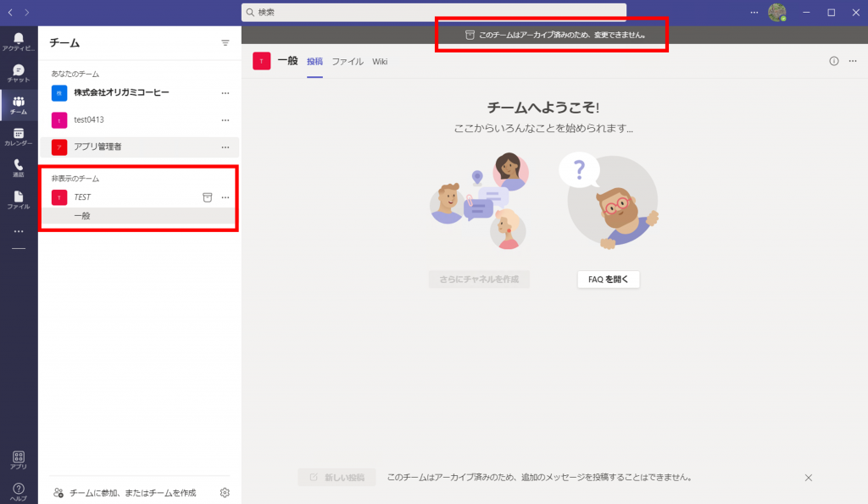Open more options for 株式会社オリガミコーヒー team
Screen dimensions: 868x504
[225, 92]
